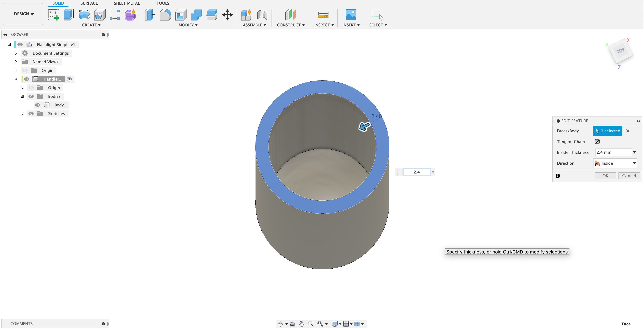Select the Extrude tool
The image size is (644, 329).
pos(69,15)
